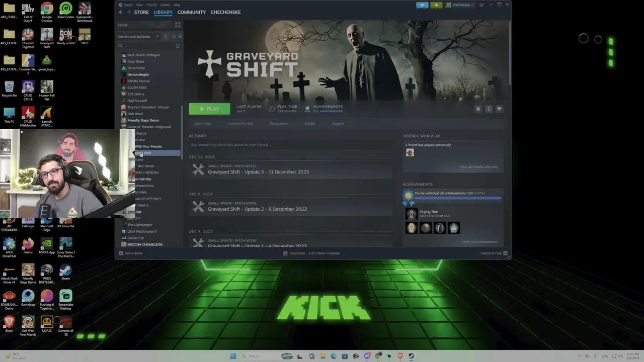Select MECCHA CHAMELEON in game list
The height and width of the screenshot is (362, 644).
pyautogui.click(x=144, y=244)
